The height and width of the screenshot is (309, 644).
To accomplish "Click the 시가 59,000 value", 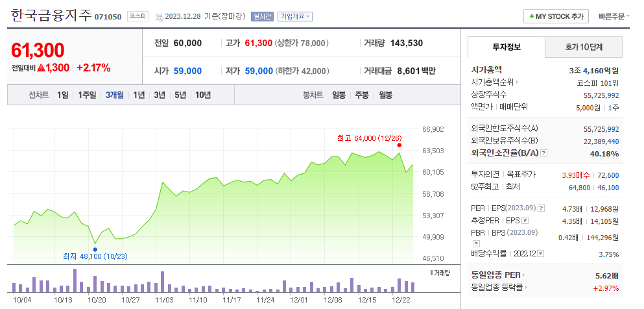I will [187, 71].
